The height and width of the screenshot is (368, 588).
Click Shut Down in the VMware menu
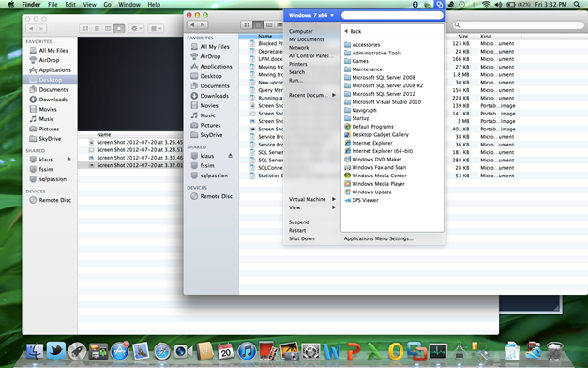(x=301, y=238)
